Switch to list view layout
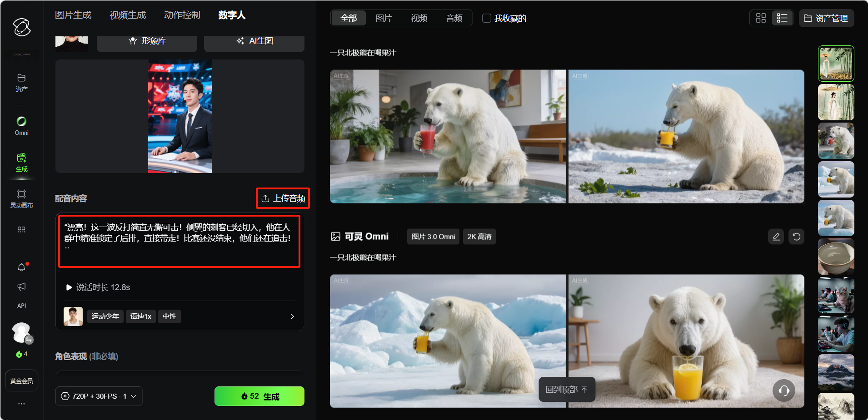 782,18
